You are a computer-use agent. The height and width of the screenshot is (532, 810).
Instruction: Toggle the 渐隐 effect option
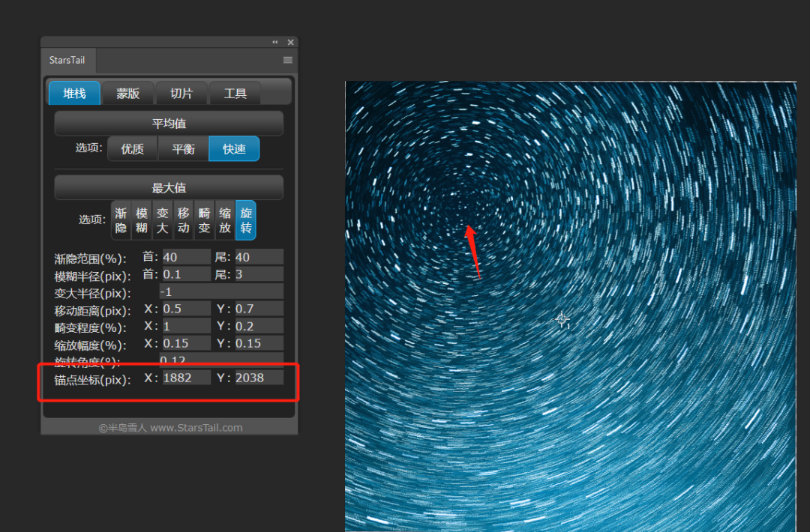(x=121, y=220)
